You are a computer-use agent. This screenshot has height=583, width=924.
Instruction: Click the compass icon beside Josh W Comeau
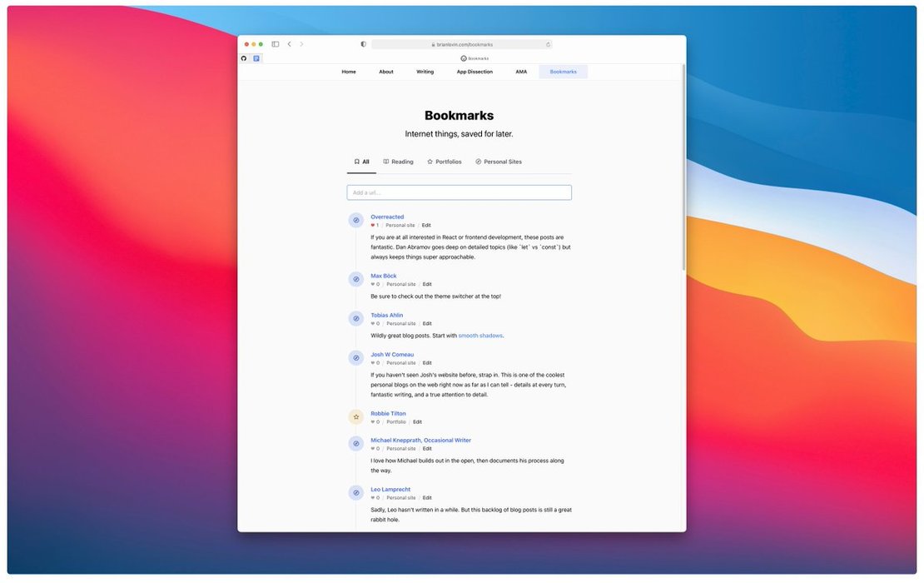[356, 358]
